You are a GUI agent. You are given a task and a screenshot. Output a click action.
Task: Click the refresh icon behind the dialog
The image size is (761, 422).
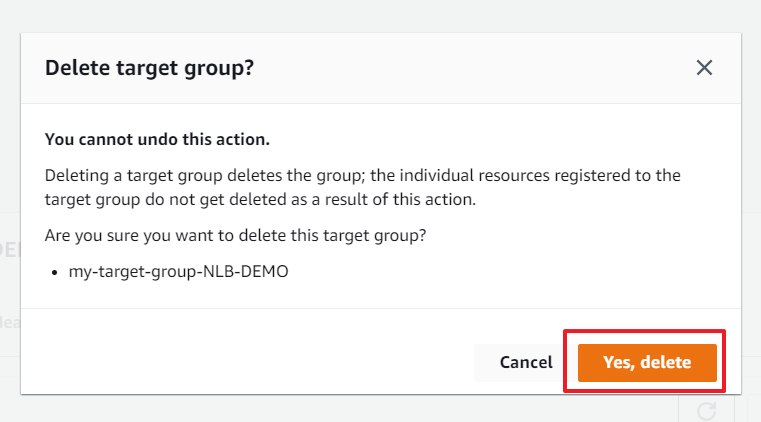(x=706, y=411)
